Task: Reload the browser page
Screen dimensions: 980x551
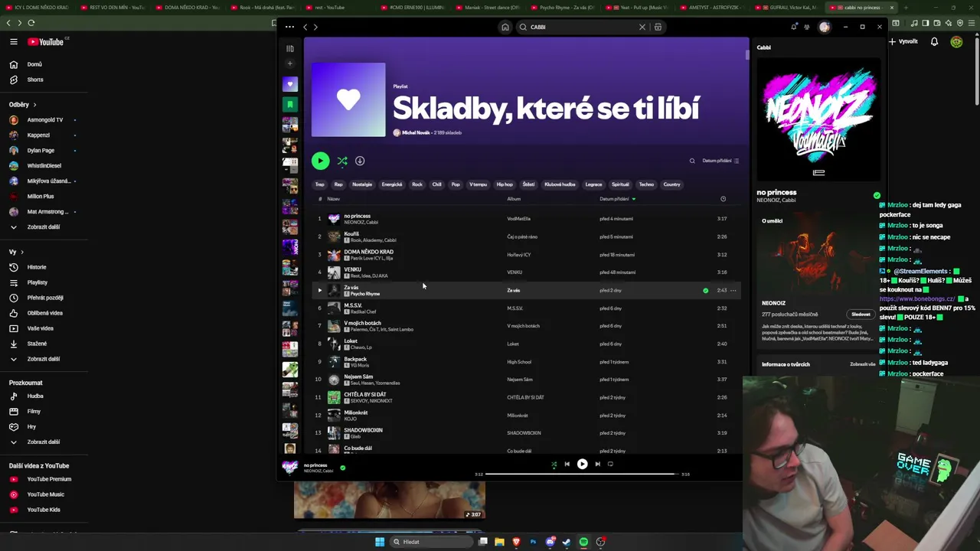Action: pos(31,23)
